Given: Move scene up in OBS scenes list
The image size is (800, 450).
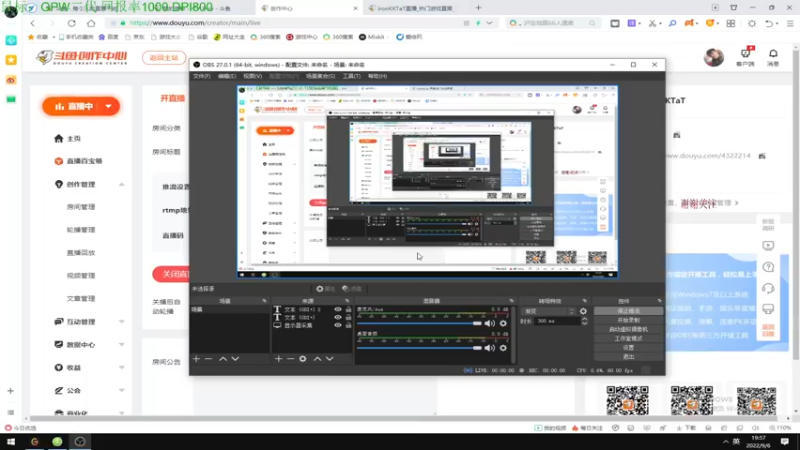Looking at the screenshot, I should coord(223,359).
